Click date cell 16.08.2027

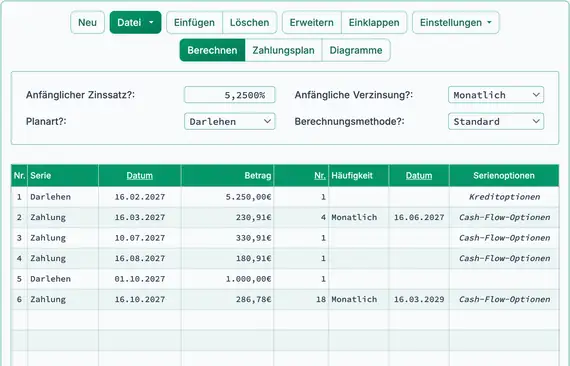pyautogui.click(x=140, y=258)
